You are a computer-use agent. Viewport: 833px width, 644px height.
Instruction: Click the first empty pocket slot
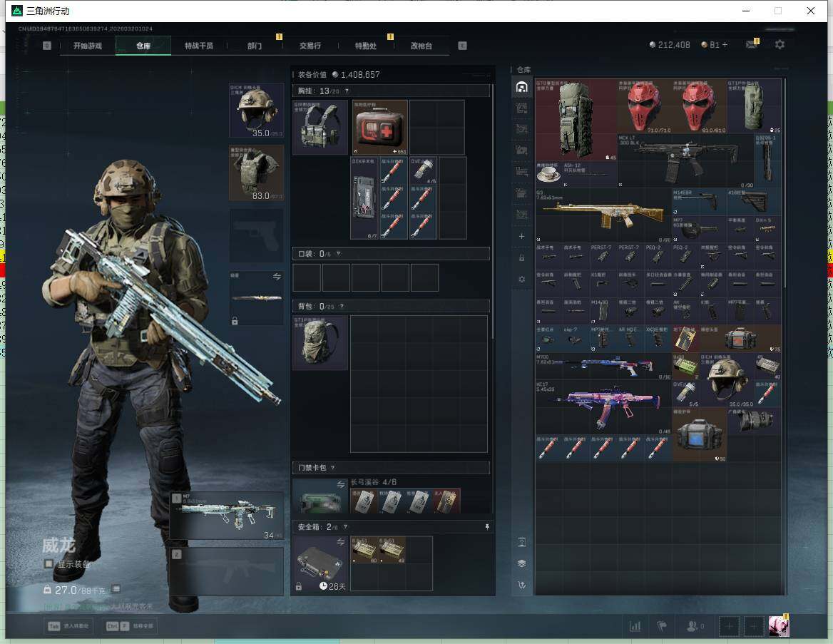coord(307,277)
